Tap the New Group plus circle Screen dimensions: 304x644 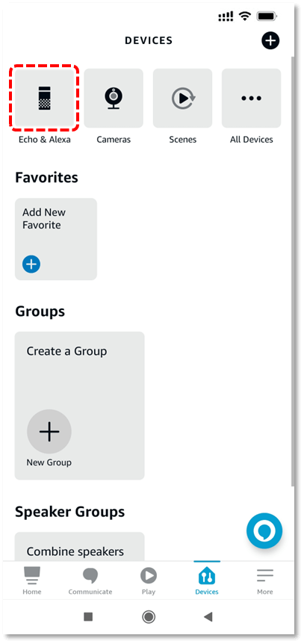49,431
